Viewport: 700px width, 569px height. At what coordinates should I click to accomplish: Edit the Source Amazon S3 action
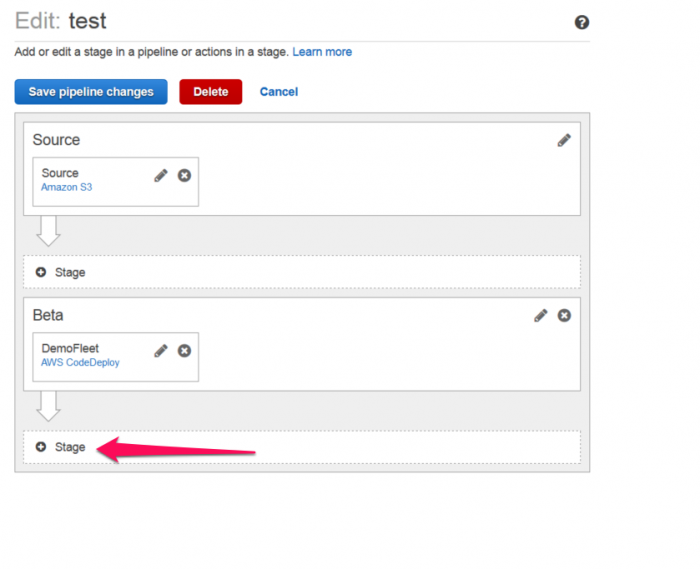point(161,175)
